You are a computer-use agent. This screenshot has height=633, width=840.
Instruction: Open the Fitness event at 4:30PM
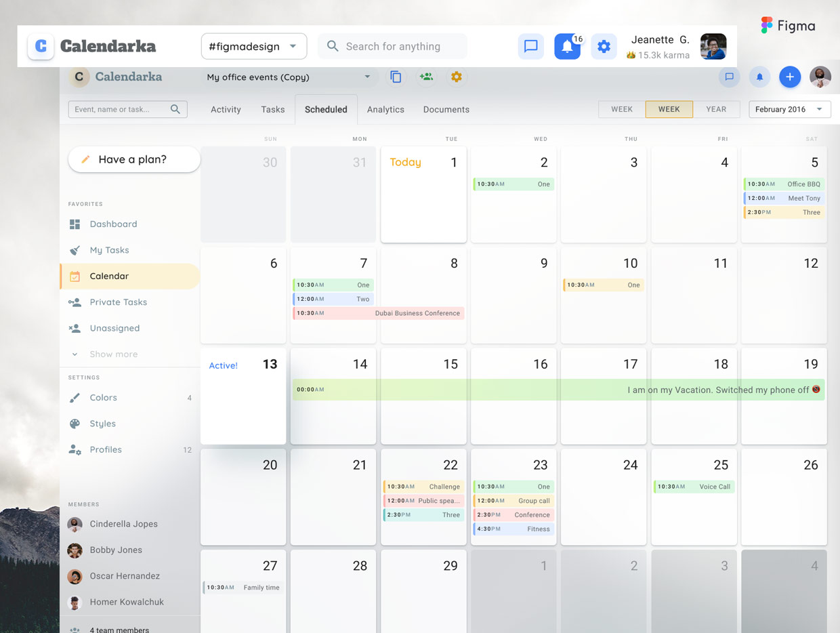pyautogui.click(x=513, y=529)
